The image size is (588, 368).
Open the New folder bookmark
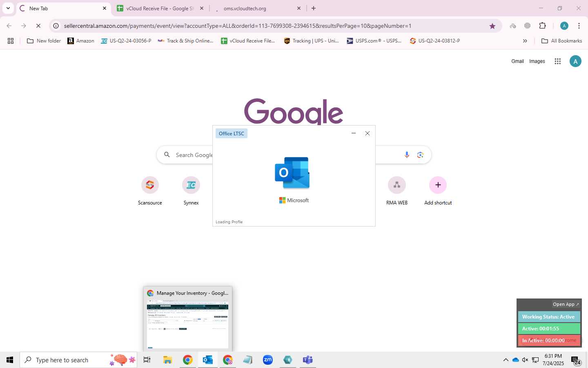[x=44, y=41]
